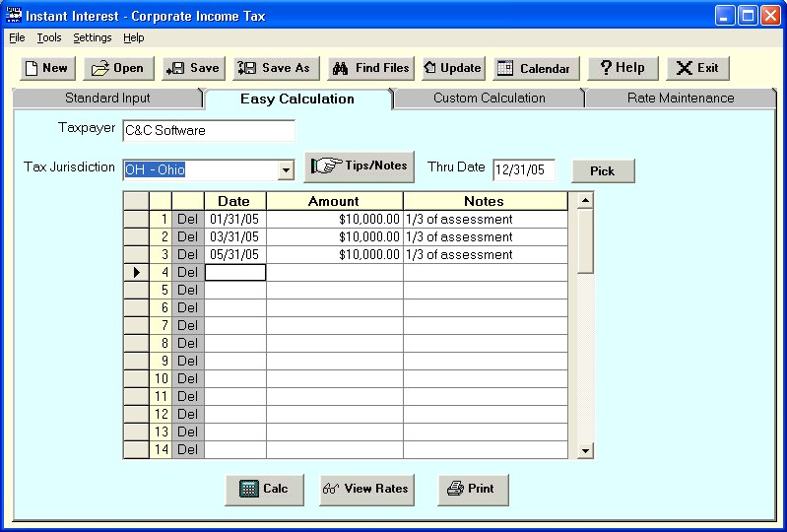Delete row 2 with its Del button
This screenshot has width=787, height=532.
pyautogui.click(x=187, y=237)
